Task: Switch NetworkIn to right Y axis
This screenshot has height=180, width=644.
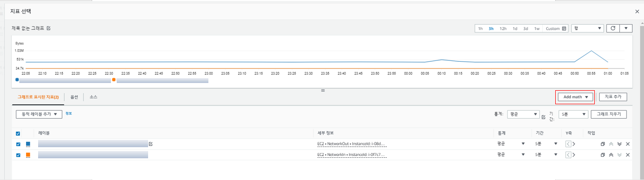Action: point(574,155)
